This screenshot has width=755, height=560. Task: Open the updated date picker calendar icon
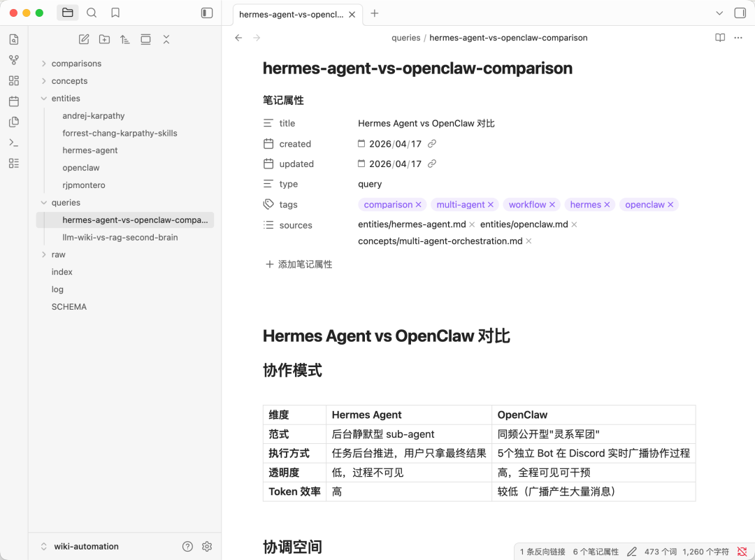tap(361, 164)
